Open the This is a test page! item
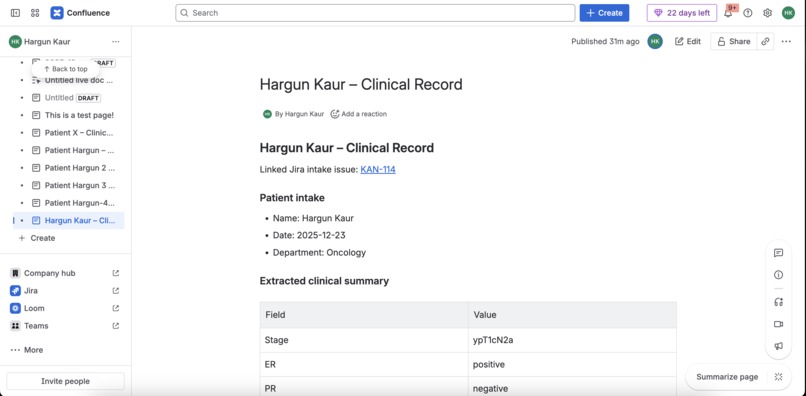 72,115
